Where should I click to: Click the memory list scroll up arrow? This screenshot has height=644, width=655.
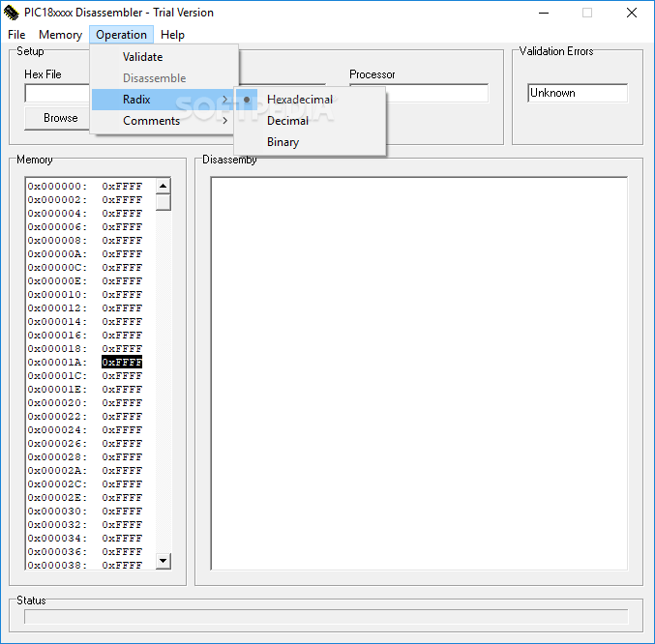pyautogui.click(x=163, y=186)
